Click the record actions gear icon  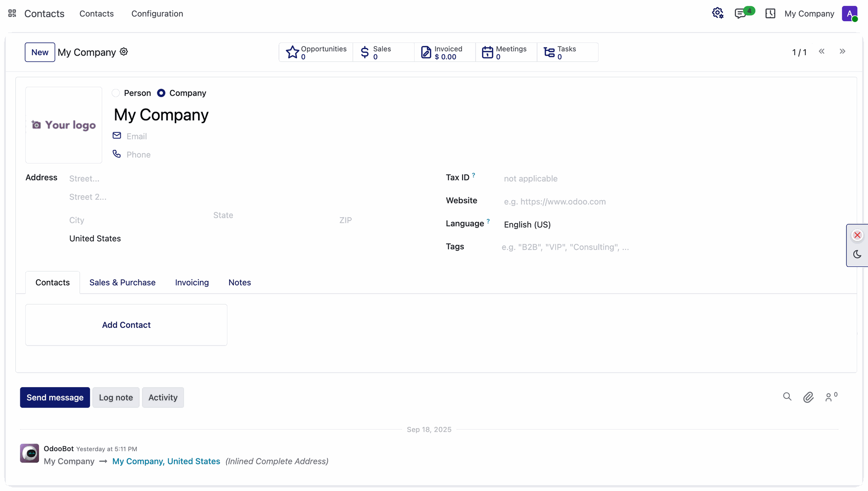124,52
